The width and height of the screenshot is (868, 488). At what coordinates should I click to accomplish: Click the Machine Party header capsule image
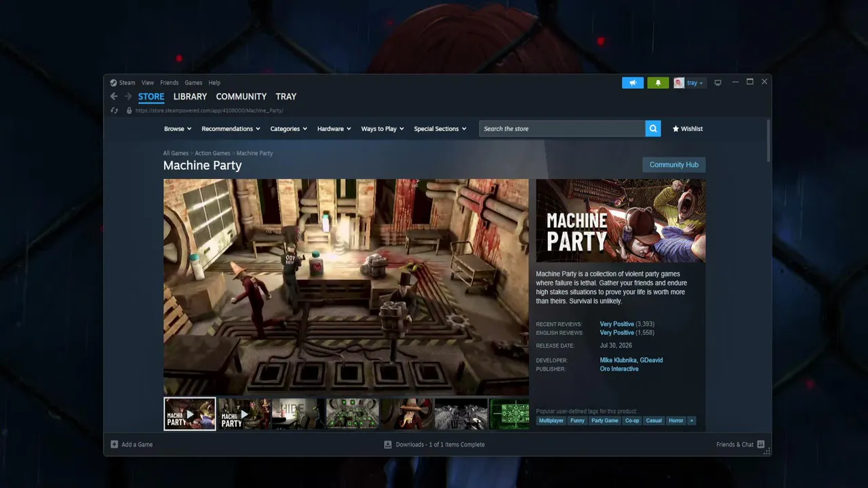point(620,220)
